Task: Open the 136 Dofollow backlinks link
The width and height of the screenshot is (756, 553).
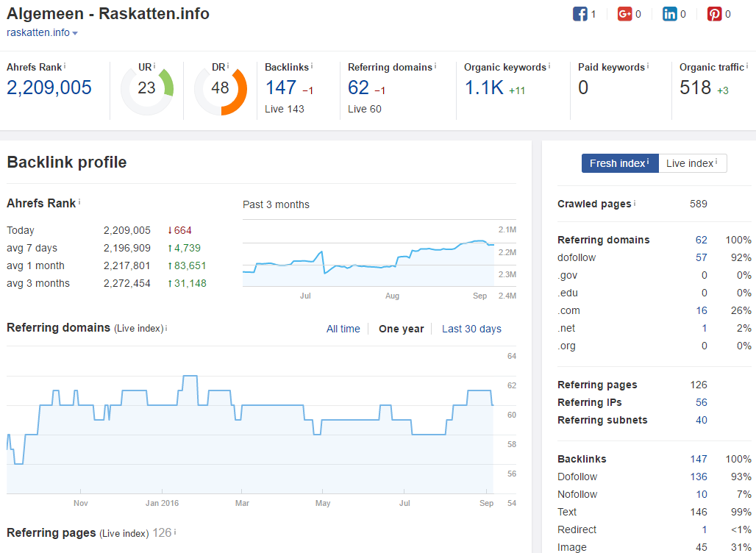Action: tap(699, 477)
